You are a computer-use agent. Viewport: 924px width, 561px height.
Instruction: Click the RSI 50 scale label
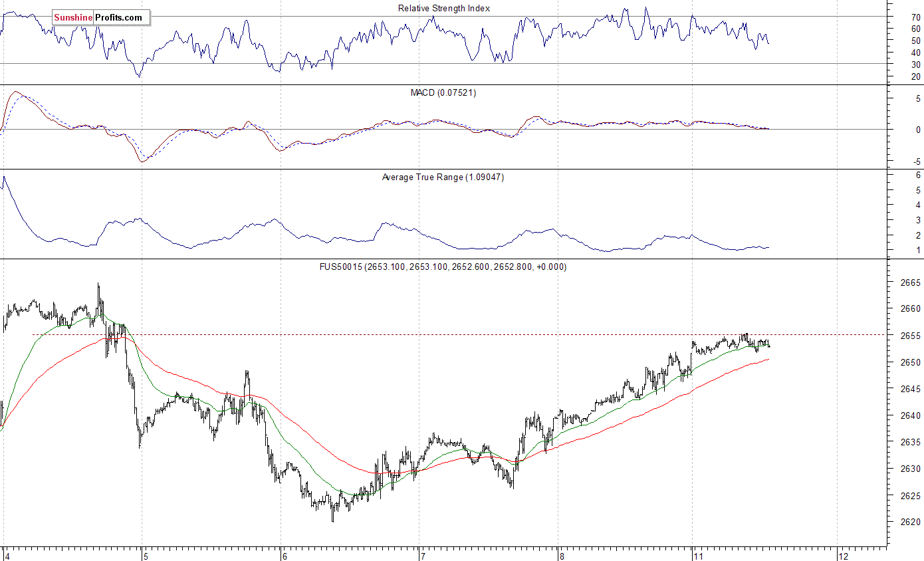point(916,40)
